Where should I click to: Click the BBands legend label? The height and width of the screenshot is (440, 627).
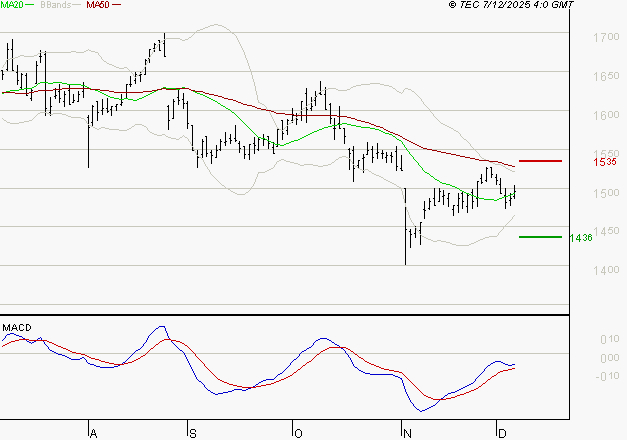click(55, 5)
